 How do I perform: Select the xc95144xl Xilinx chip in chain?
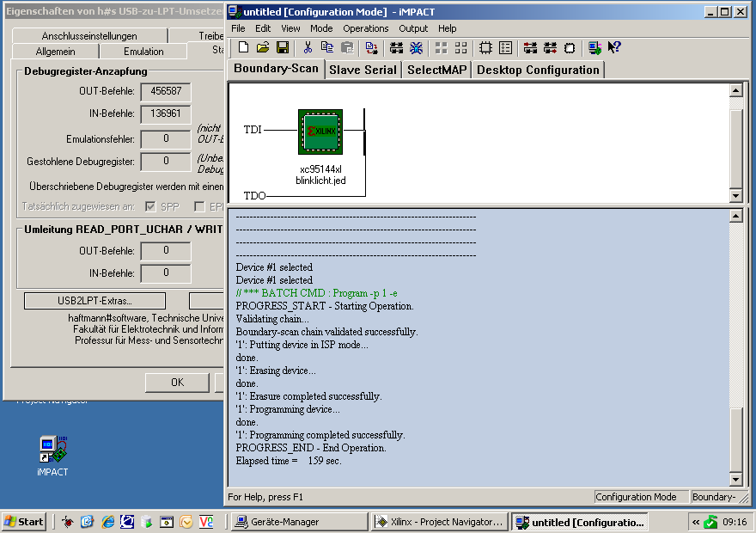(320, 132)
